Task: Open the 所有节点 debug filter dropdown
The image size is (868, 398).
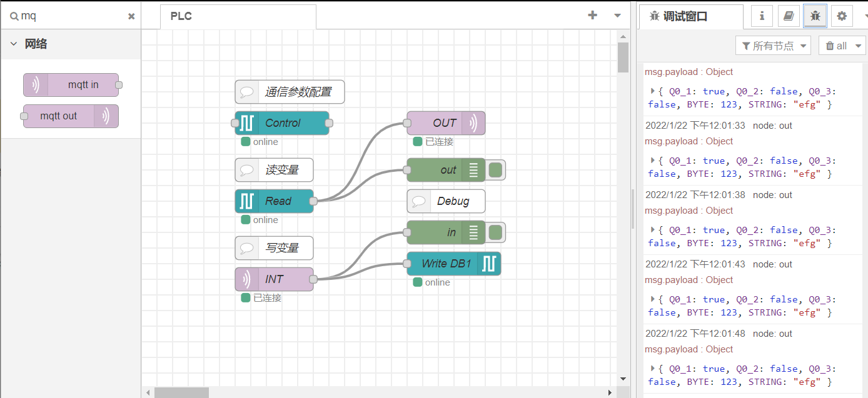Action: (773, 45)
